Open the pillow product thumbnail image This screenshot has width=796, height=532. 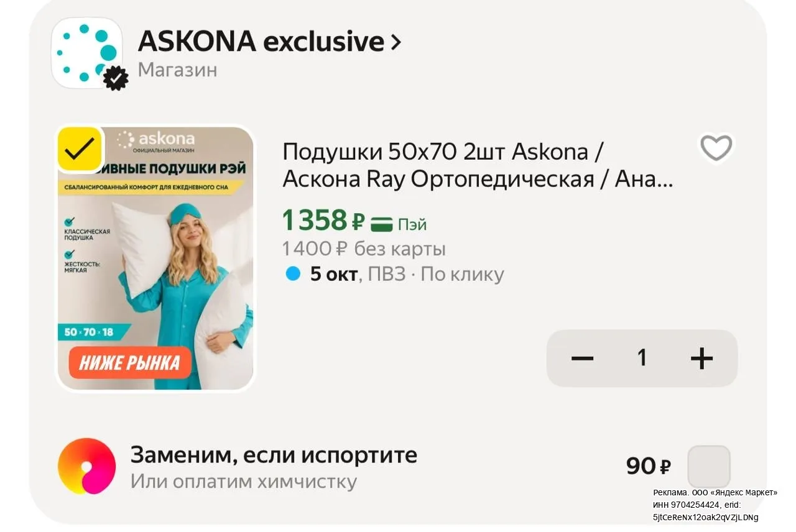click(155, 259)
